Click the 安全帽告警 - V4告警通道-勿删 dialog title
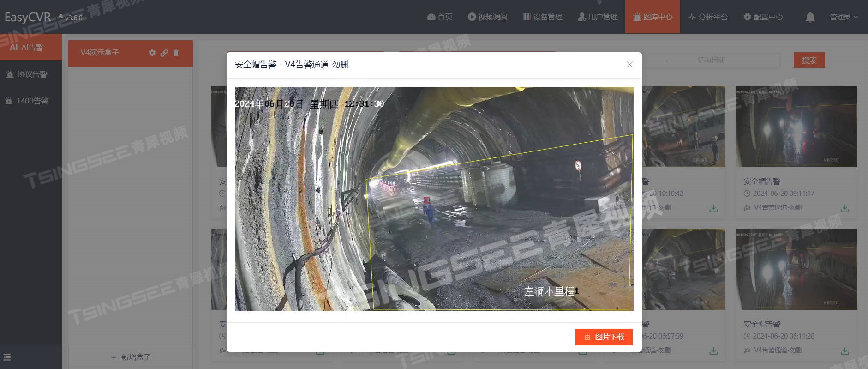This screenshot has height=369, width=868. coord(292,65)
